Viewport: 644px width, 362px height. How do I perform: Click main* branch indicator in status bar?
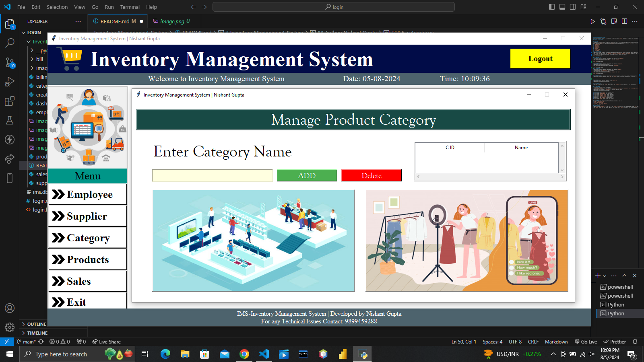coord(26,341)
